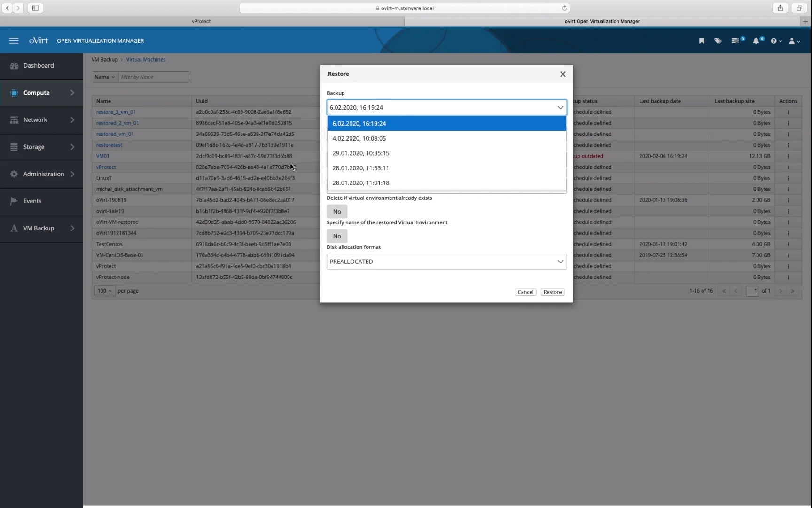Open the help question mark menu

click(775, 41)
